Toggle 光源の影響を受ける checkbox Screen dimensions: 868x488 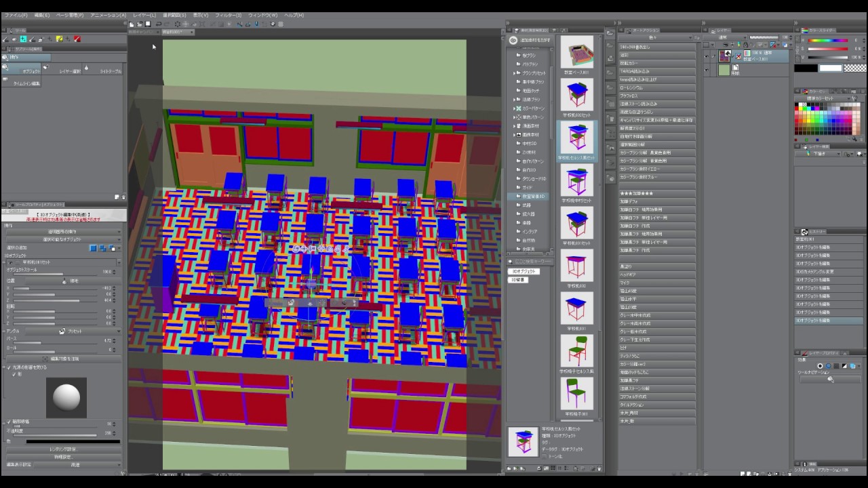(x=8, y=367)
